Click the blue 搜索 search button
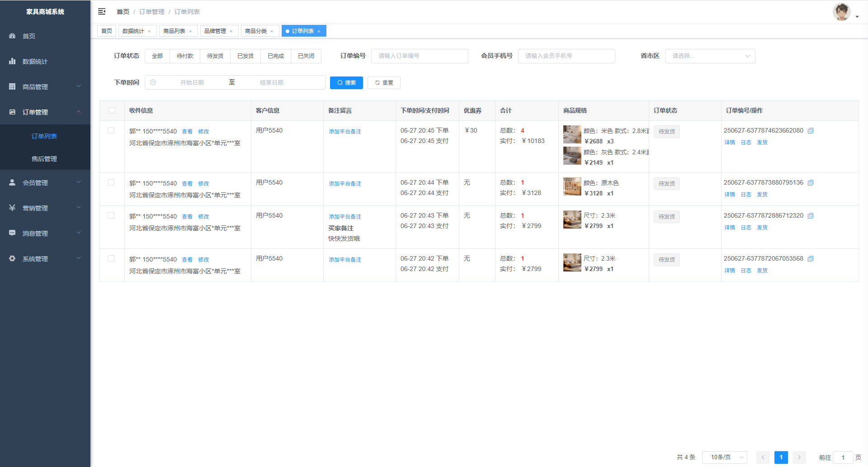Image resolution: width=868 pixels, height=467 pixels. [346, 83]
